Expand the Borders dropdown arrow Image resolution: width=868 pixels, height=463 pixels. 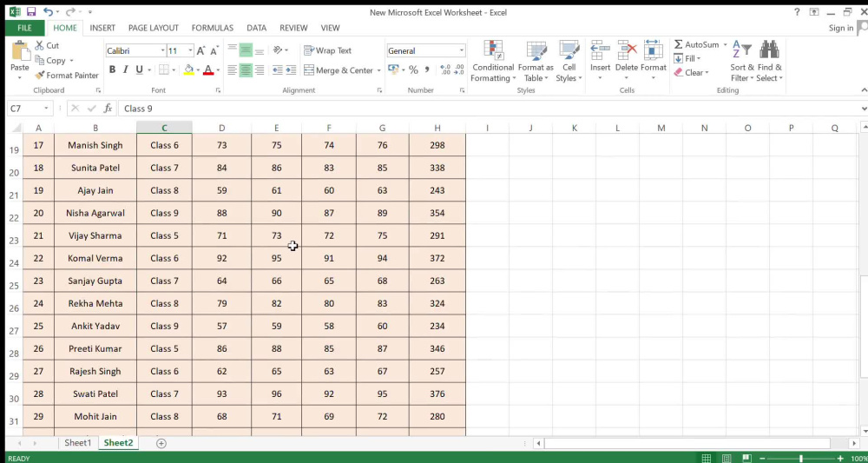[174, 69]
